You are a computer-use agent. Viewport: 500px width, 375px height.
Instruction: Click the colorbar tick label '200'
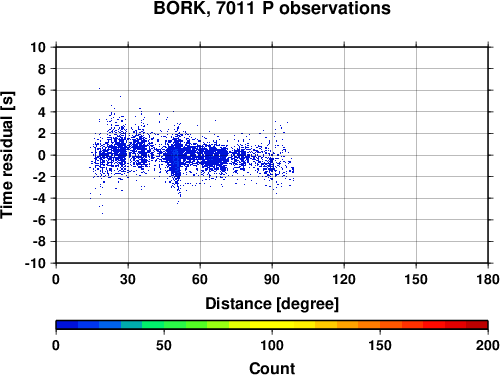click(488, 345)
